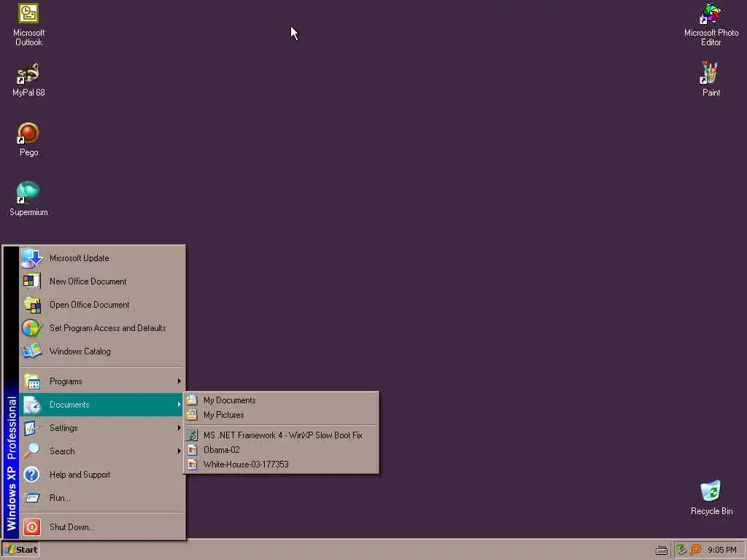Click the red Shut Down icon

click(x=32, y=527)
